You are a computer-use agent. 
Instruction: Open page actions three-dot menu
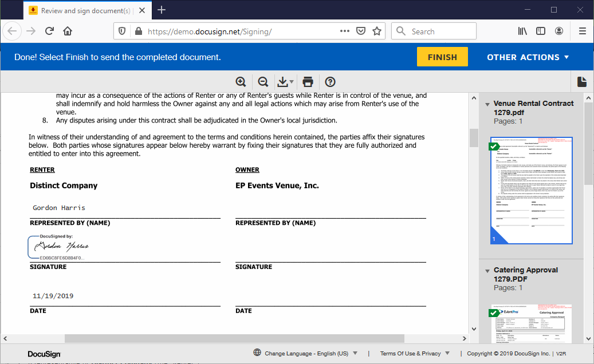(x=344, y=31)
